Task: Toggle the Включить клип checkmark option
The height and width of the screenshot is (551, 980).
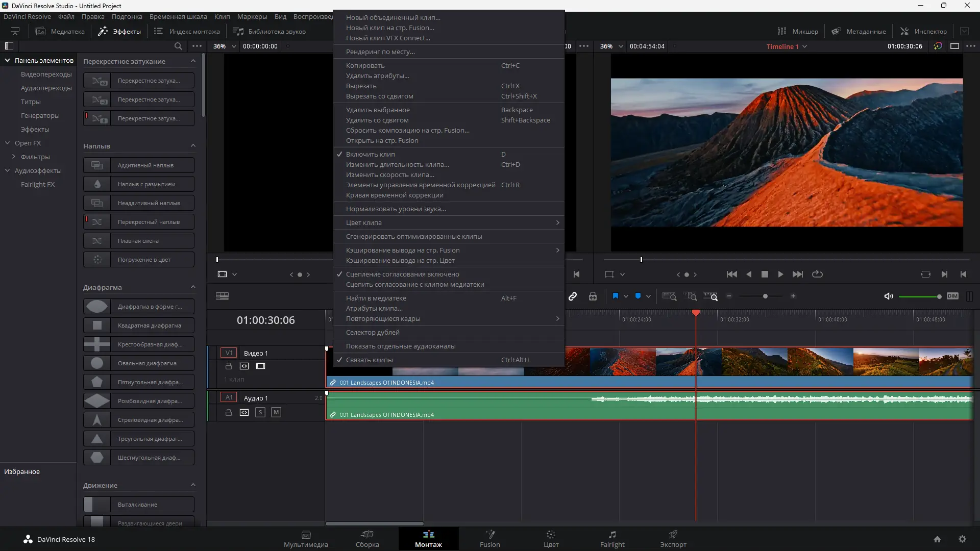Action: click(370, 154)
